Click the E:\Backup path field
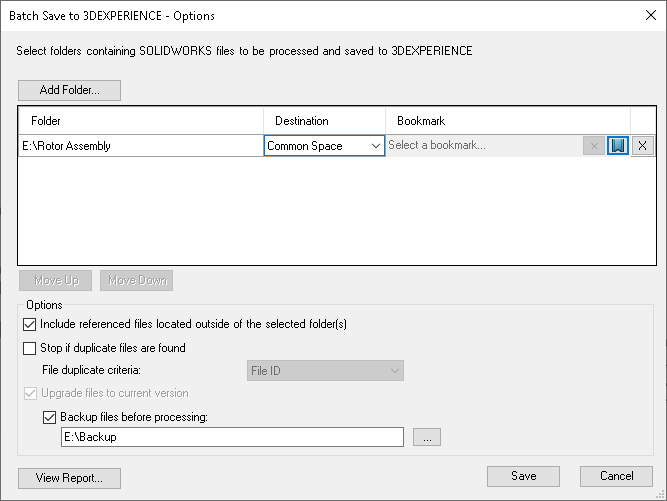667x501 pixels. coord(232,437)
